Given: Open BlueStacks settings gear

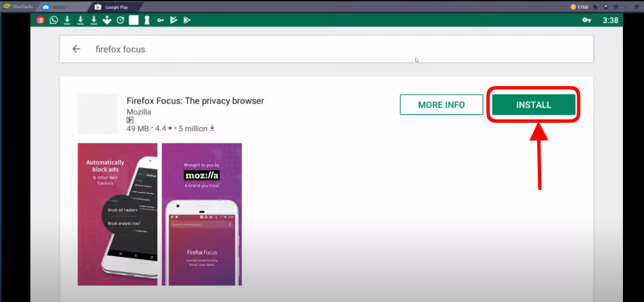Looking at the screenshot, I should point(615,7).
